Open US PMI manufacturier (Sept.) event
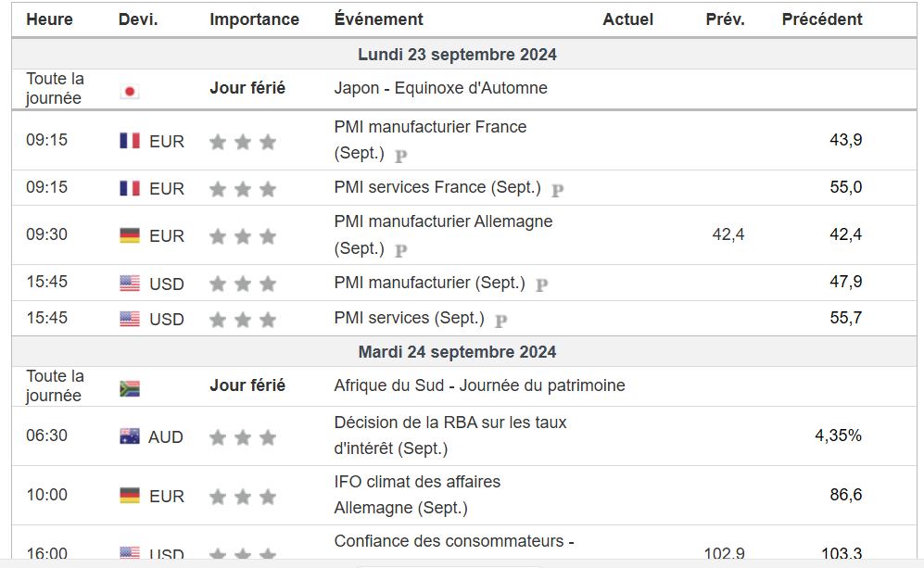924x568 pixels. coord(429,283)
